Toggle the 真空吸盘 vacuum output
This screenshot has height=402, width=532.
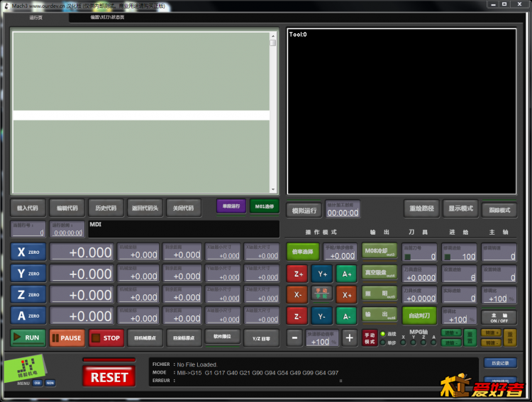379,272
